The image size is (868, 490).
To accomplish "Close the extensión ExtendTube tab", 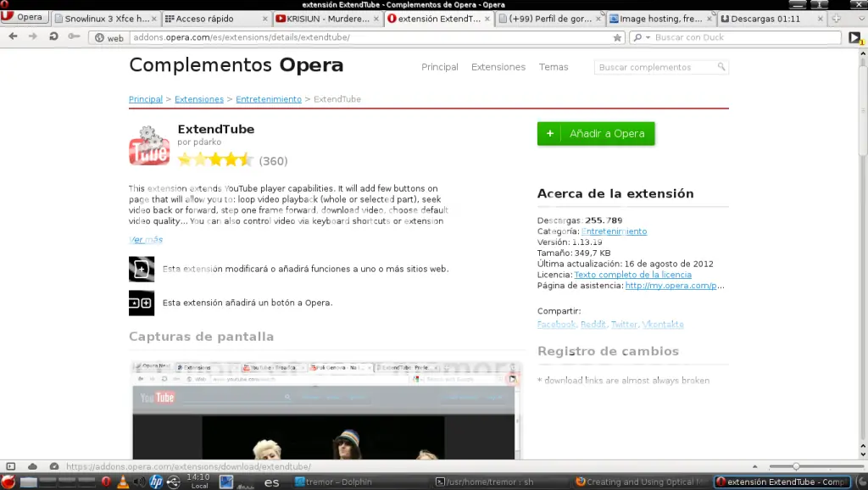I will [487, 19].
